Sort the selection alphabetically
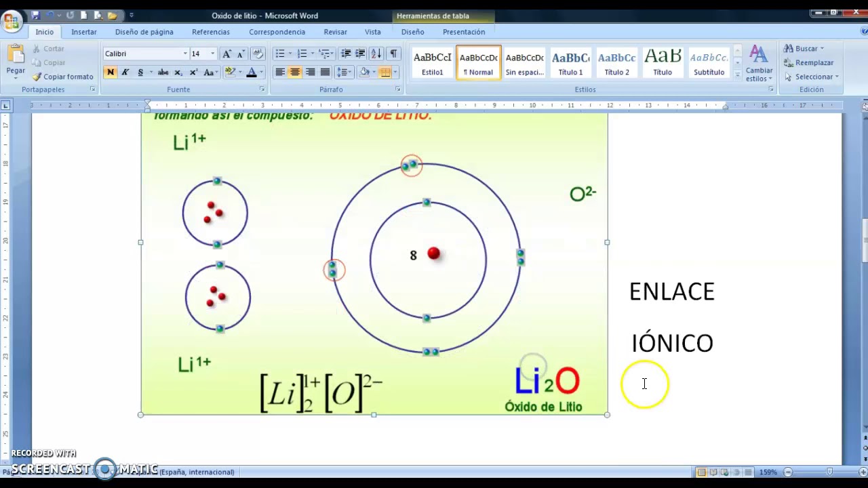 coord(376,54)
